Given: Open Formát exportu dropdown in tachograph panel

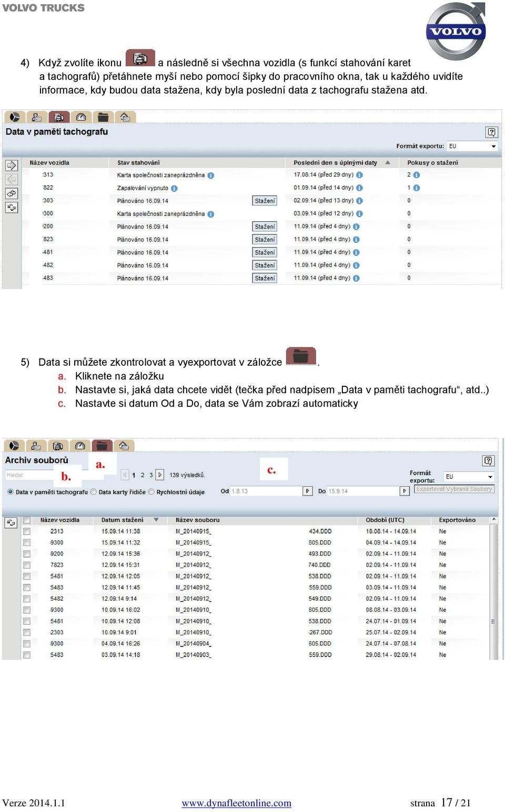Looking at the screenshot, I should pos(472,146).
